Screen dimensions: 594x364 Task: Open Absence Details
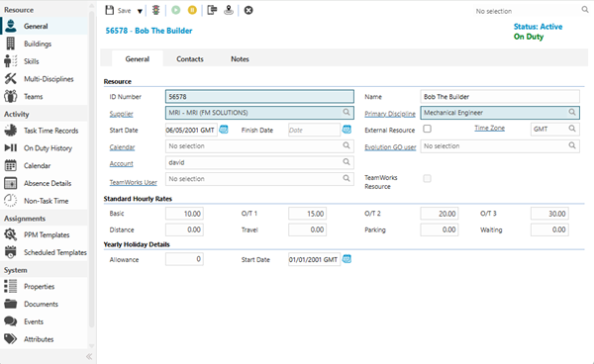44,183
